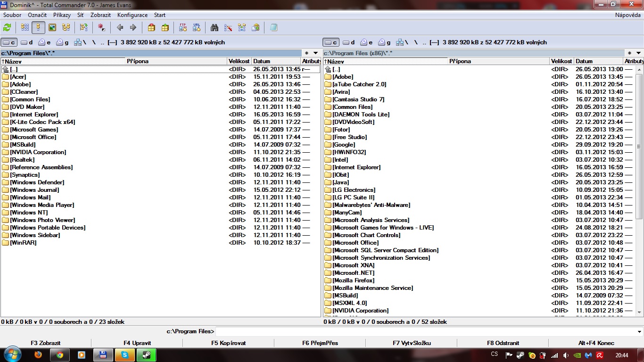Switch the left panel to drive d
This screenshot has height=362, width=644.
pyautogui.click(x=27, y=42)
